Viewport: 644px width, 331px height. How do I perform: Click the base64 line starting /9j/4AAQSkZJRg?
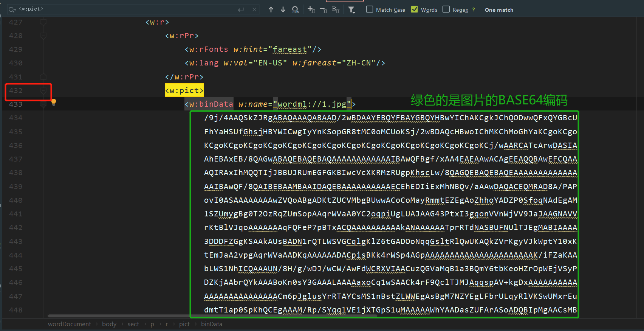tap(390, 118)
